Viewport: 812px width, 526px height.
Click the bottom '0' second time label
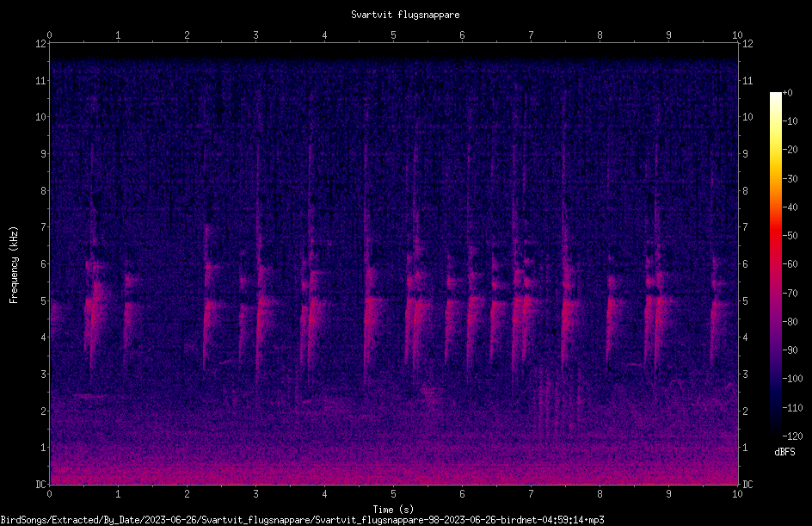tap(49, 494)
